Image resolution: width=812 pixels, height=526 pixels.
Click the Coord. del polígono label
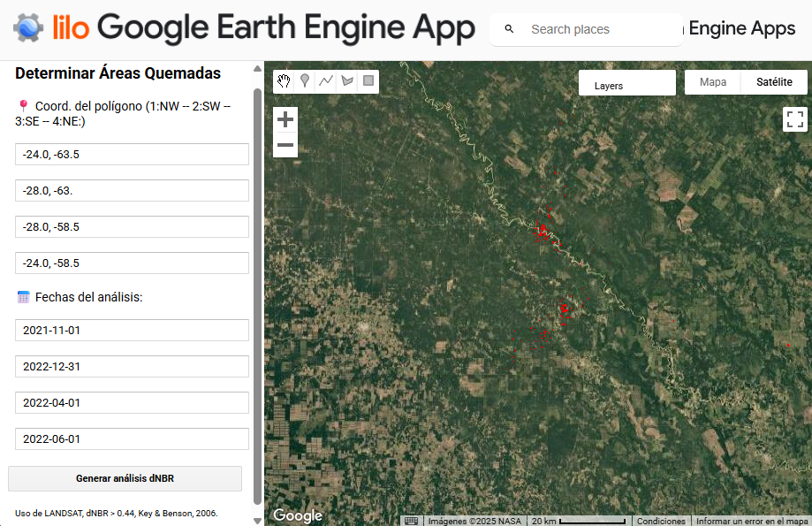point(123,113)
